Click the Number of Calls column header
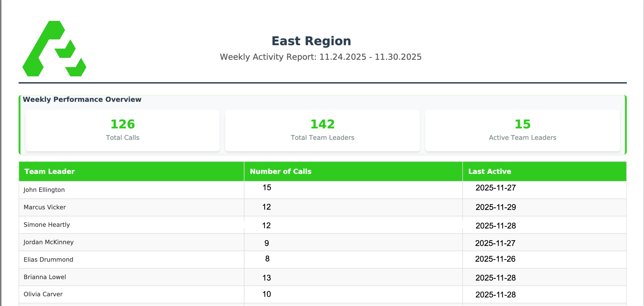 [281, 171]
